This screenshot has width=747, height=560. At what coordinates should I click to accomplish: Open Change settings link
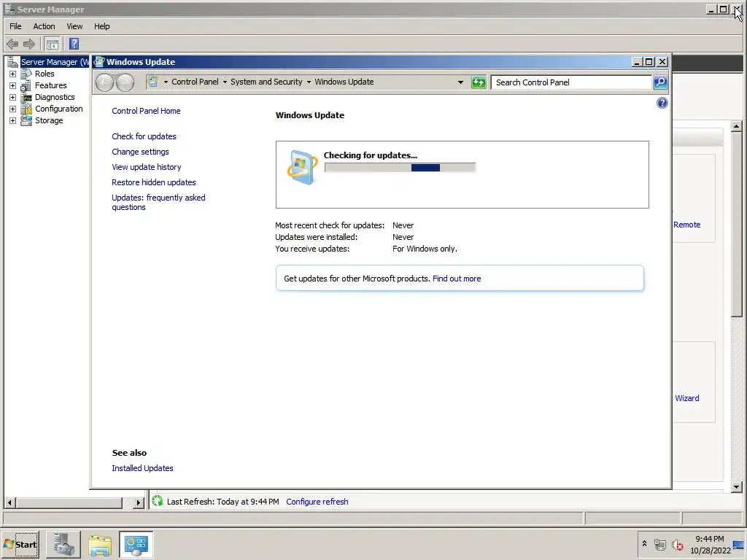[x=140, y=152]
